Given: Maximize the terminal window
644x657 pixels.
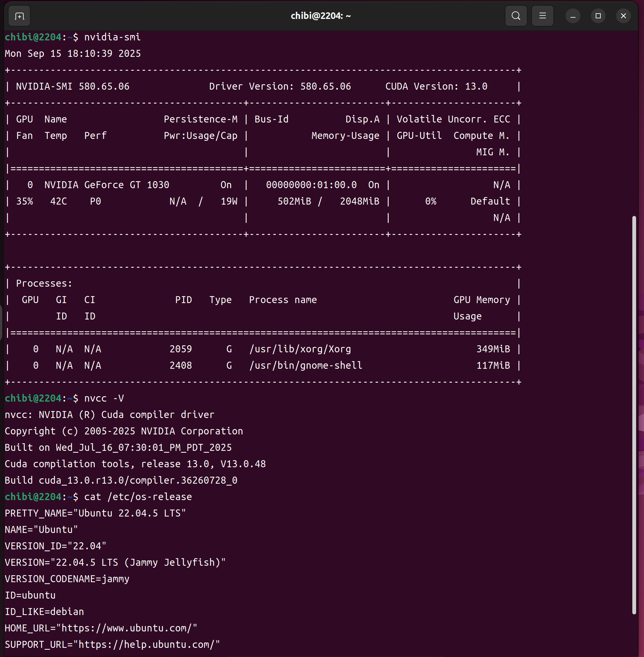Looking at the screenshot, I should pos(598,16).
